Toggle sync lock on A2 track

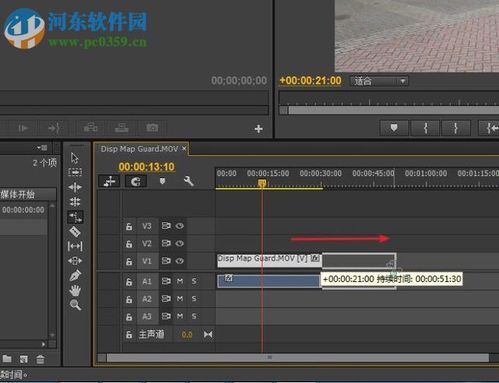[166, 299]
